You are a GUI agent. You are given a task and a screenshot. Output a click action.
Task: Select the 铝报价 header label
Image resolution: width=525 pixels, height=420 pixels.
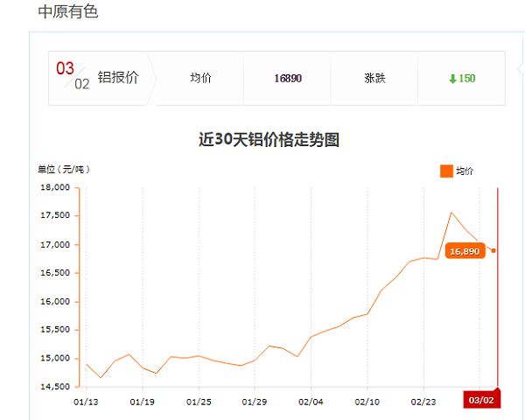click(x=117, y=78)
